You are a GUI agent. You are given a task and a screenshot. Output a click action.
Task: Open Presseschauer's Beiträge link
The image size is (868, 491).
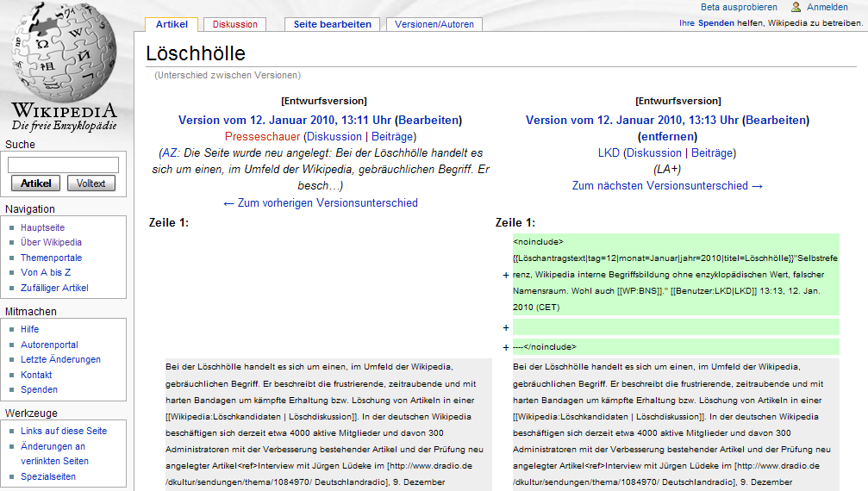[392, 137]
